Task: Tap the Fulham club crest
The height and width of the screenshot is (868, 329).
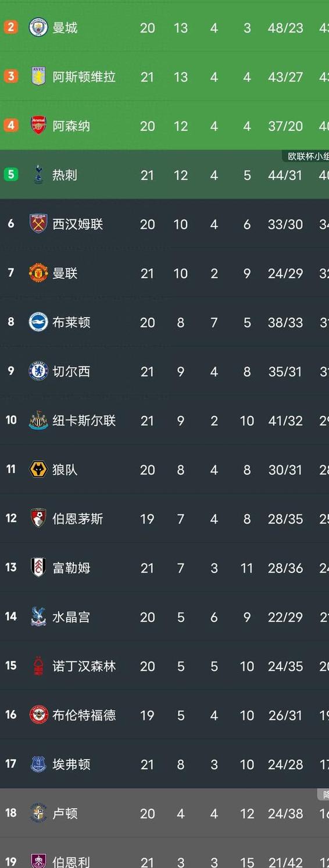Action: click(38, 567)
